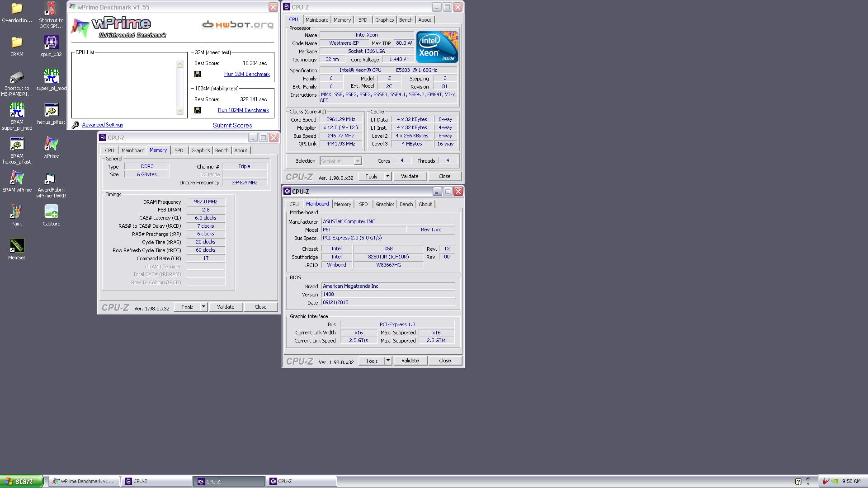Open About tab in Mainboard window
Screen dimensions: 868x488
425,204
